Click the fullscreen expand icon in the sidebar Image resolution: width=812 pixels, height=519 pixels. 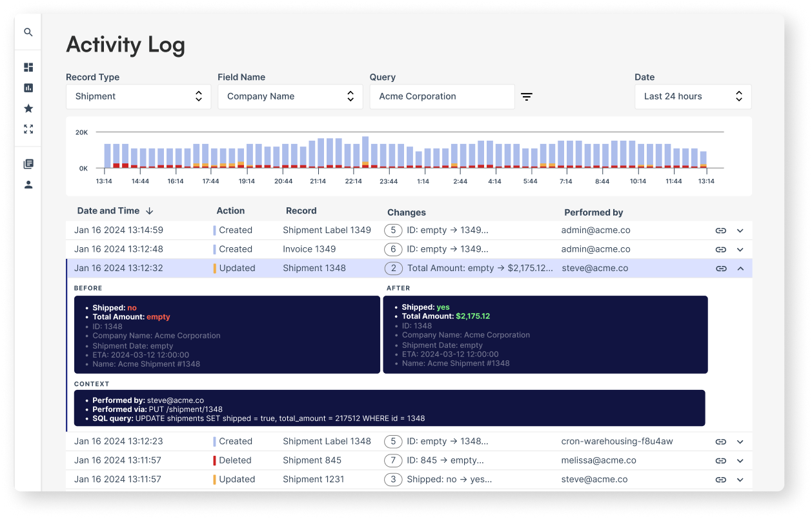28,129
